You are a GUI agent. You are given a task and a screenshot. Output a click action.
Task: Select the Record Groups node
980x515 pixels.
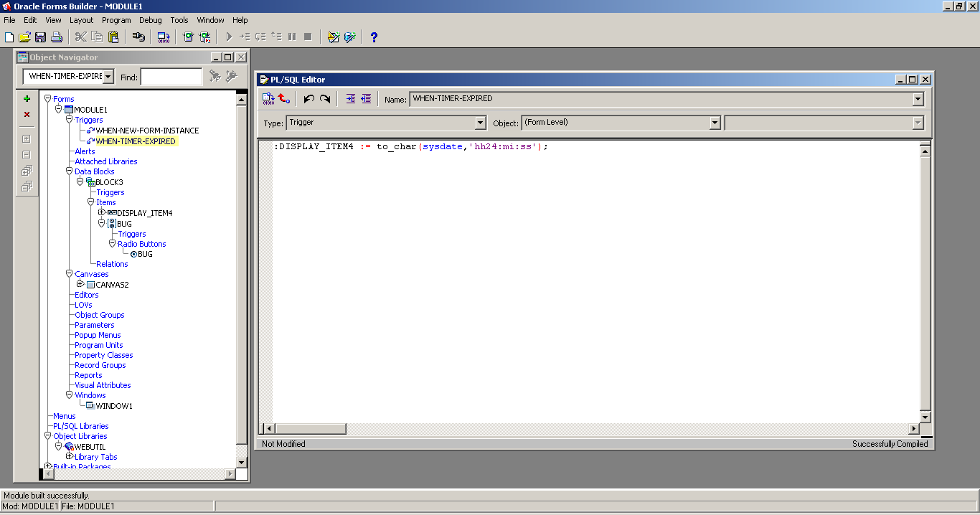click(100, 365)
